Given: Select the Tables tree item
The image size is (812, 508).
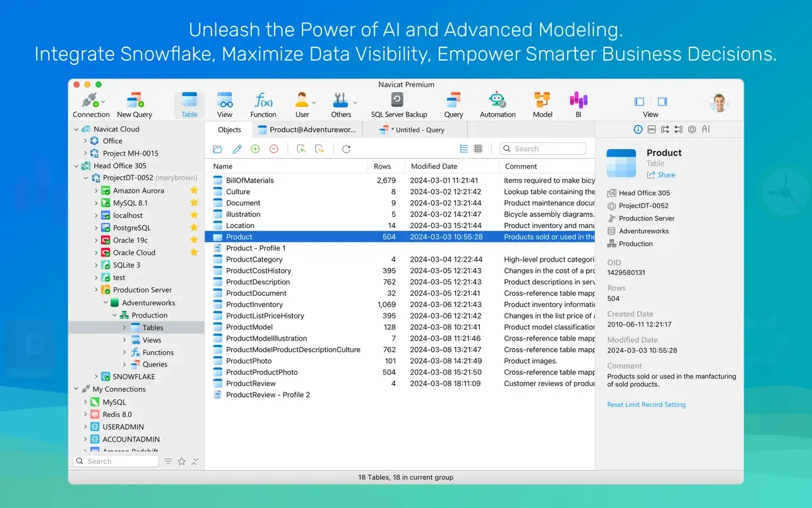Looking at the screenshot, I should [136, 327].
